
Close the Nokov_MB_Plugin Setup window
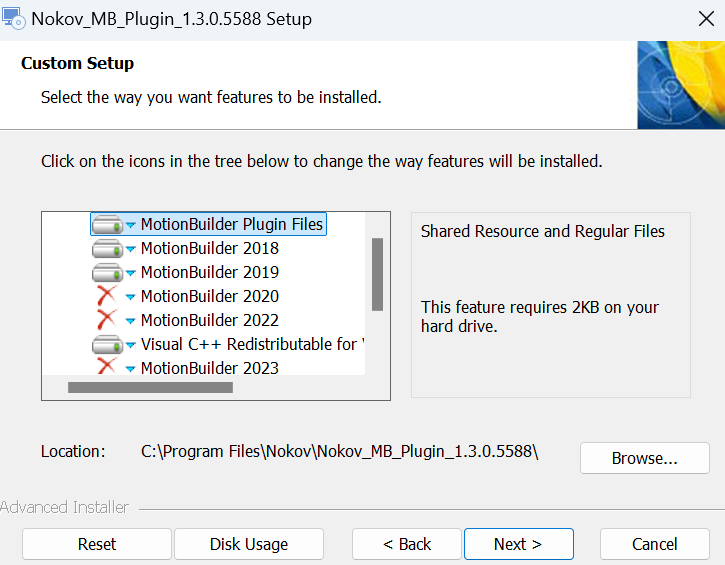pyautogui.click(x=706, y=19)
